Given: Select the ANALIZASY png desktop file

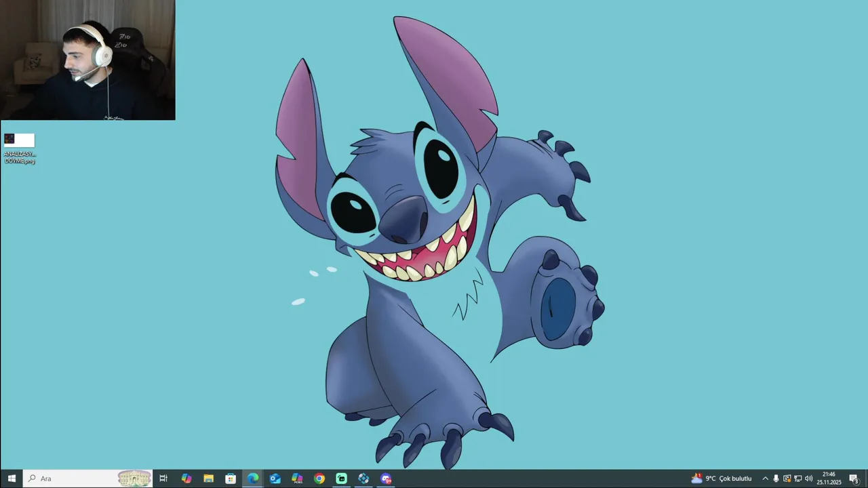Looking at the screenshot, I should pos(19,148).
